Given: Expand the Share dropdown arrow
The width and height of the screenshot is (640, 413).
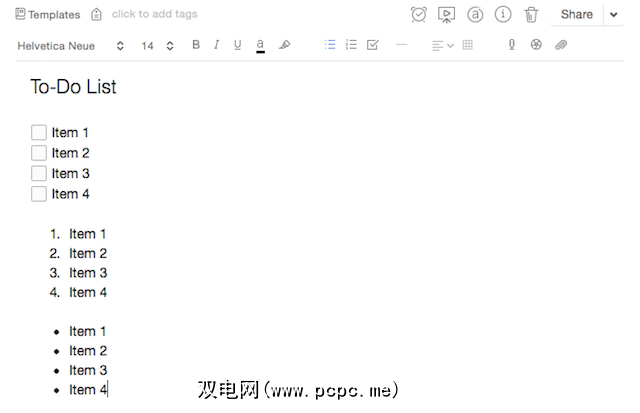Looking at the screenshot, I should click(x=613, y=15).
